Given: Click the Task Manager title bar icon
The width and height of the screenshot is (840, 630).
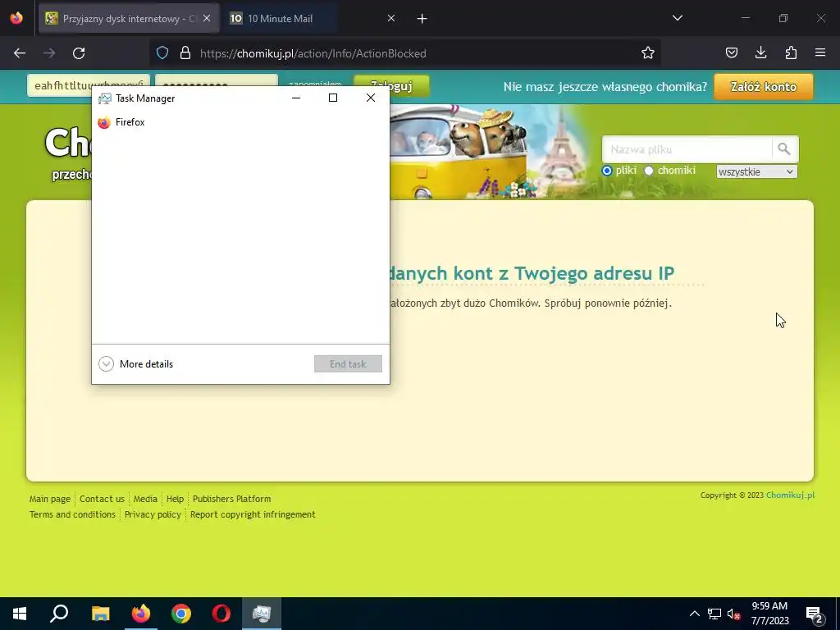Looking at the screenshot, I should pyautogui.click(x=104, y=98).
